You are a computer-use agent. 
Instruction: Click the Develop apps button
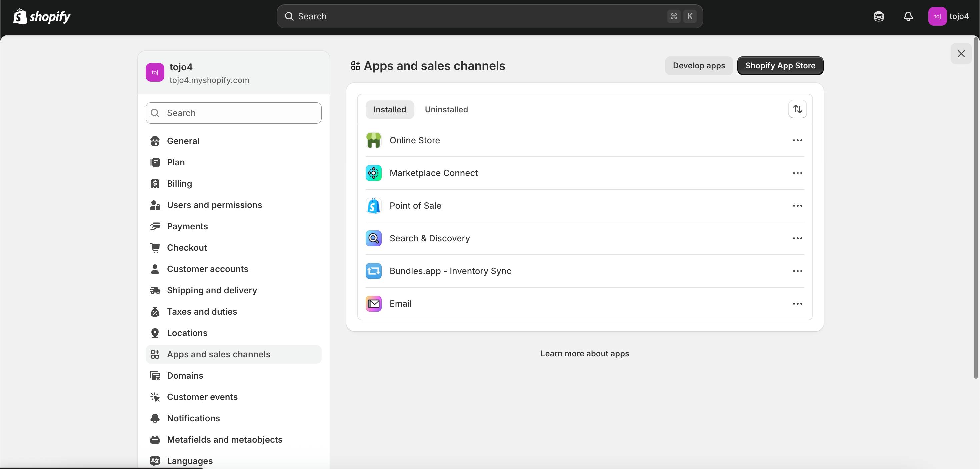(698, 65)
